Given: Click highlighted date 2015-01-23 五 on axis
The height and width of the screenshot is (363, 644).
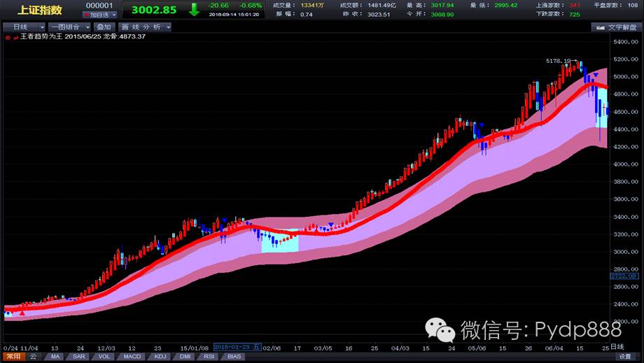Looking at the screenshot, I should point(237,347).
